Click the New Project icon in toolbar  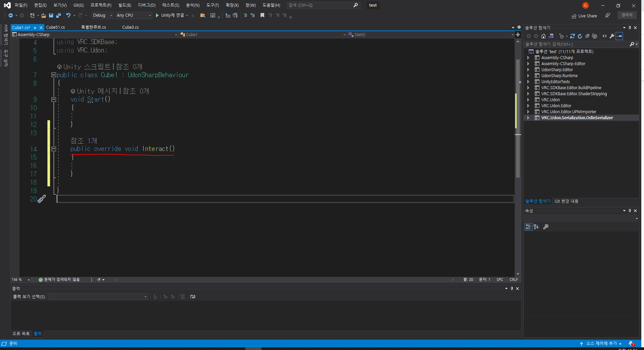click(x=32, y=15)
